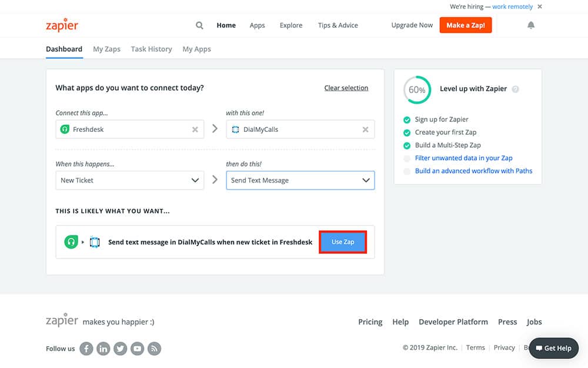Expand the Send Text Message action dropdown

coord(366,180)
